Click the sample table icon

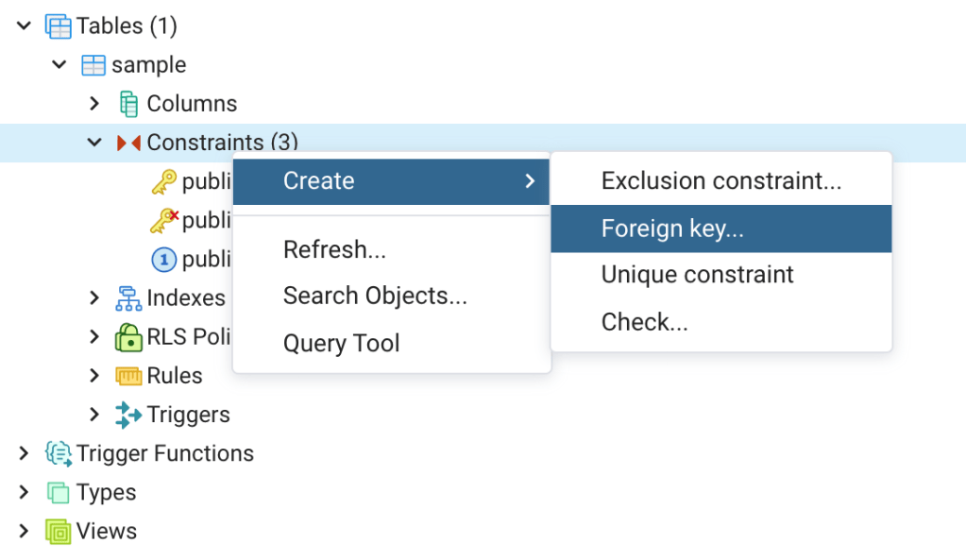(x=93, y=65)
